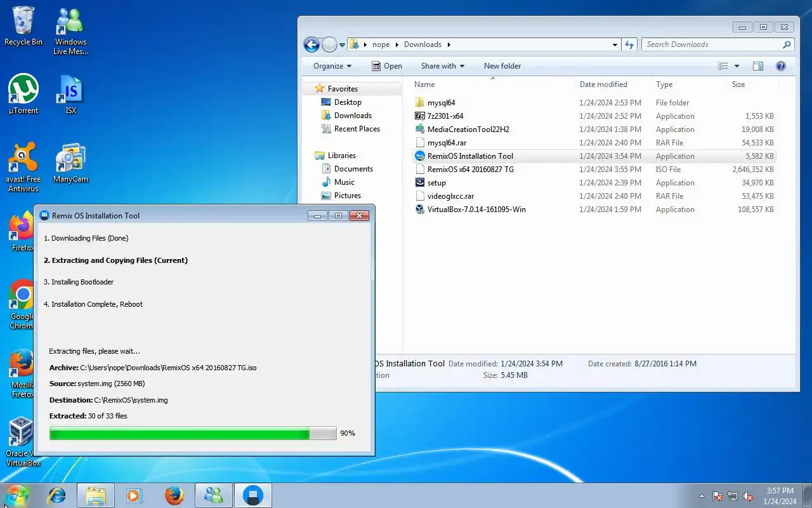Launch avast! Free Antivirus desktop icon
The width and height of the screenshot is (812, 508).
(23, 167)
